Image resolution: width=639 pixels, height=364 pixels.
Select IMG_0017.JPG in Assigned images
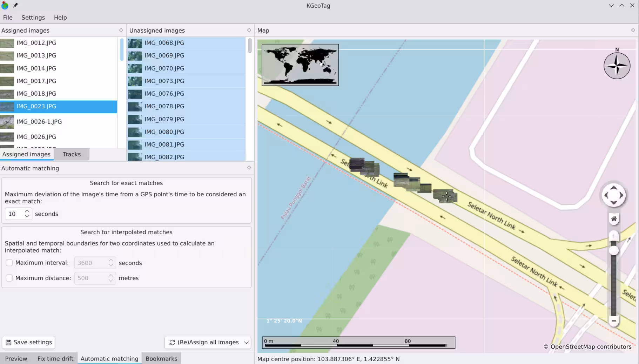[59, 81]
